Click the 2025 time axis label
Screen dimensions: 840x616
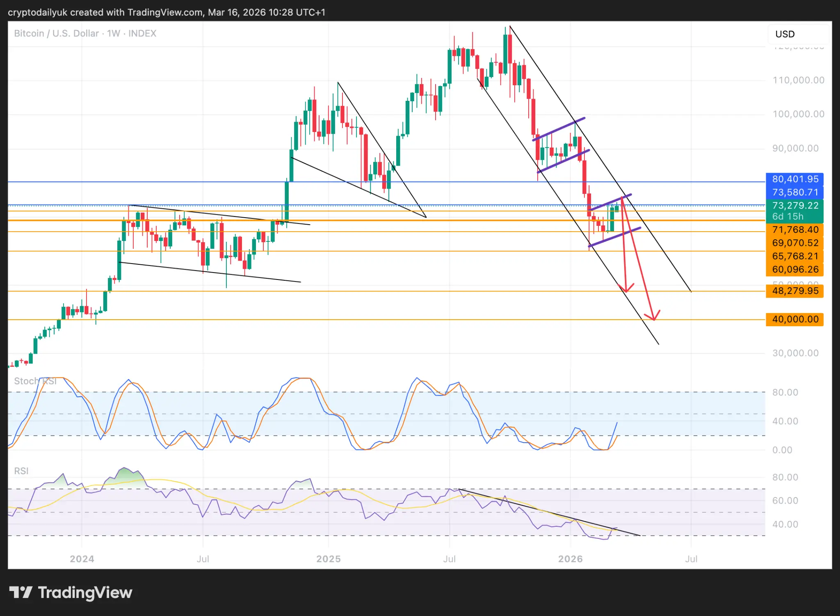328,559
